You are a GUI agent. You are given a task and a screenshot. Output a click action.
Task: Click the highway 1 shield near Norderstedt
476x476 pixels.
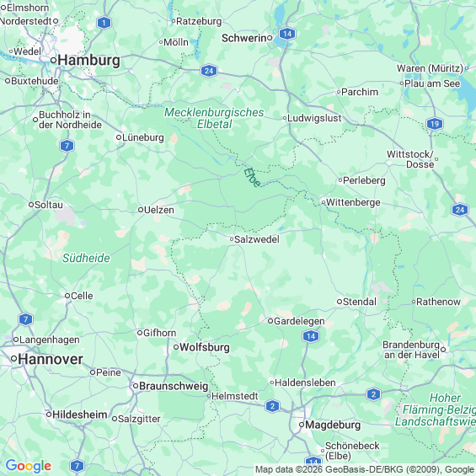click(x=104, y=23)
